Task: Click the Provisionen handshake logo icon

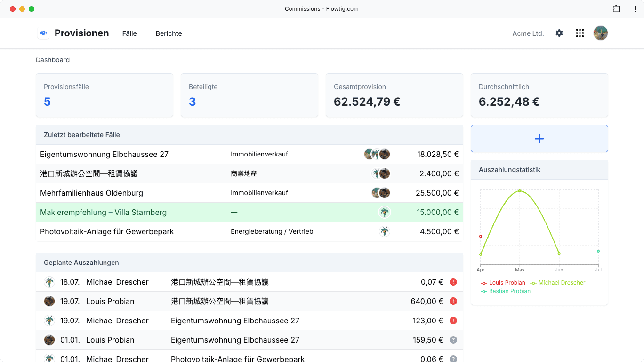Action: (x=43, y=33)
